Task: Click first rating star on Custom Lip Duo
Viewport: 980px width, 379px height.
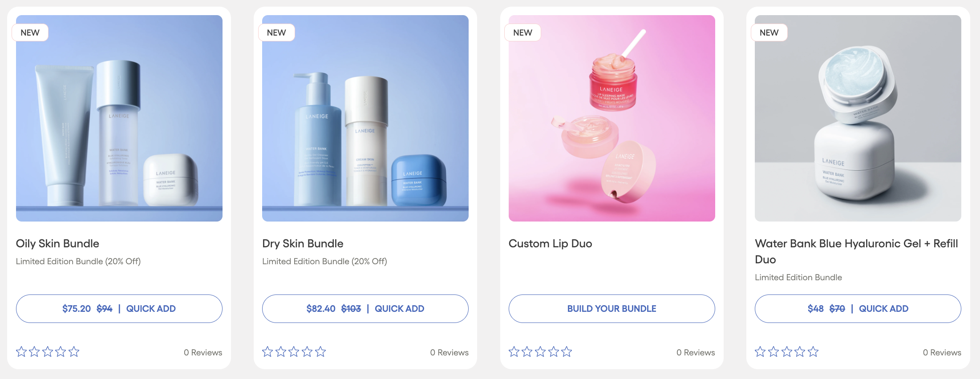Action: pyautogui.click(x=514, y=352)
